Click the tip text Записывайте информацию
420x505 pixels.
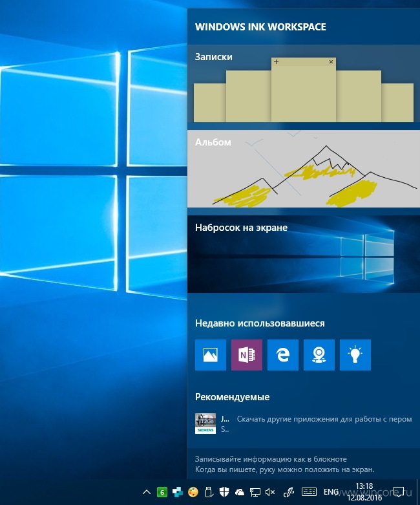coord(271,459)
